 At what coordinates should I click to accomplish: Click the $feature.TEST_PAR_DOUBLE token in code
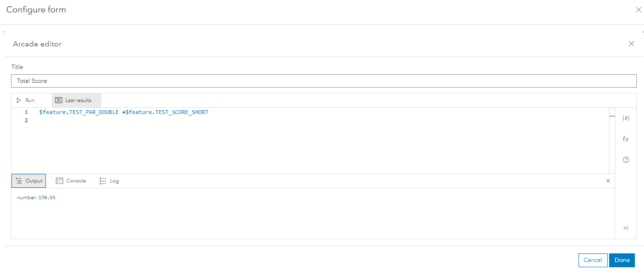coord(79,112)
